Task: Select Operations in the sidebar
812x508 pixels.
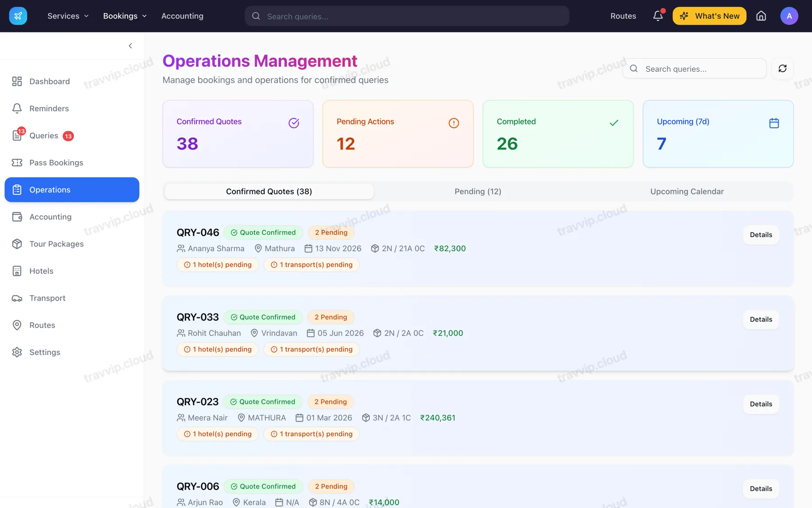Action: [x=72, y=190]
